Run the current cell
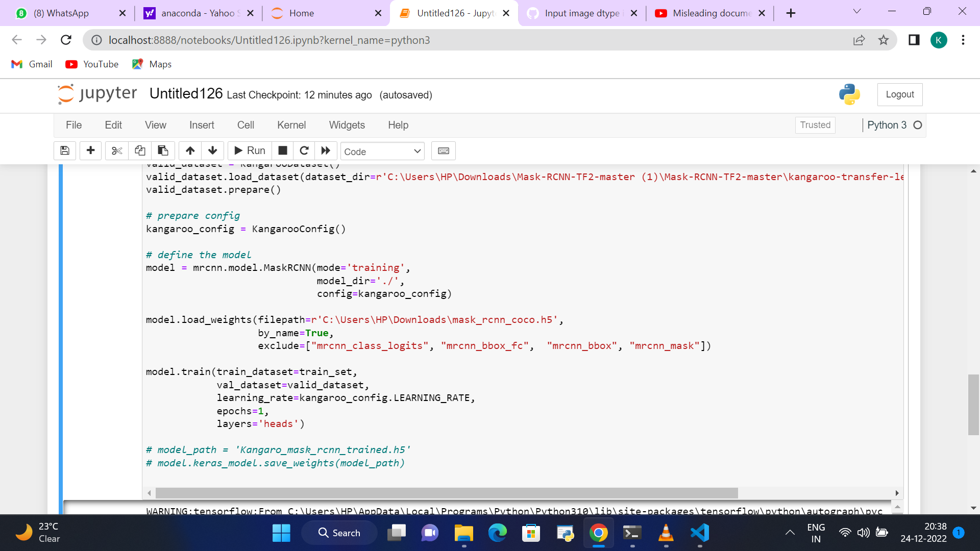 (249, 151)
